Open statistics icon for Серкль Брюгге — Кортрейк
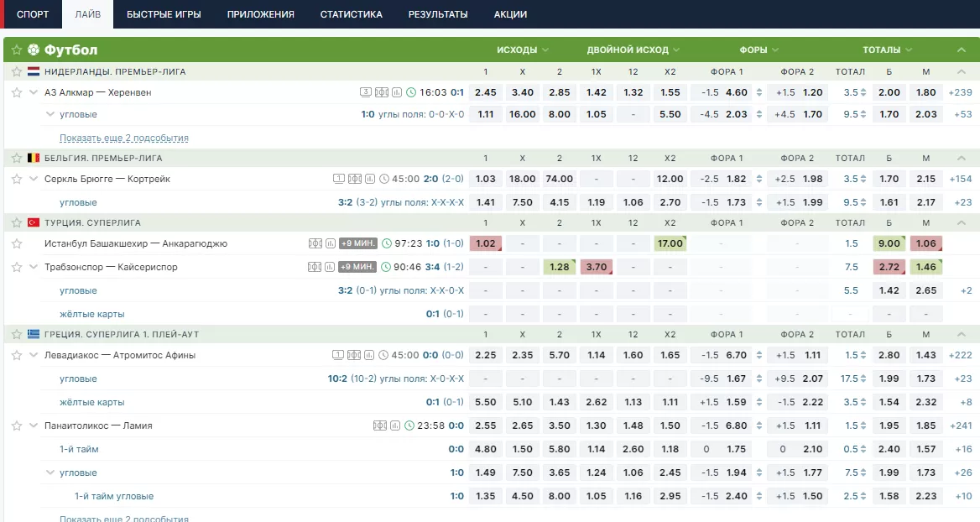The width and height of the screenshot is (980, 522). pyautogui.click(x=369, y=179)
